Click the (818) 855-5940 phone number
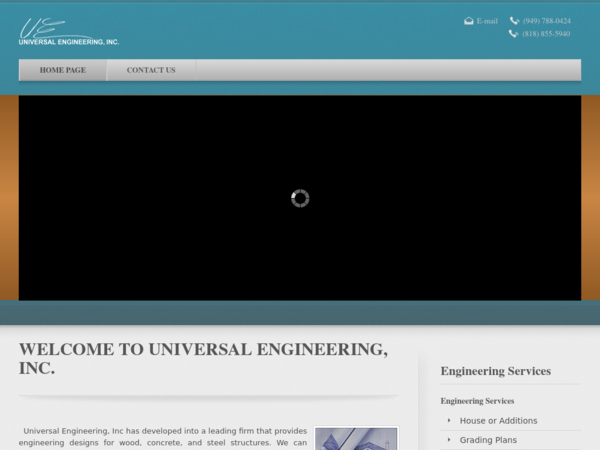Viewport: 600px width, 450px height. [x=546, y=34]
